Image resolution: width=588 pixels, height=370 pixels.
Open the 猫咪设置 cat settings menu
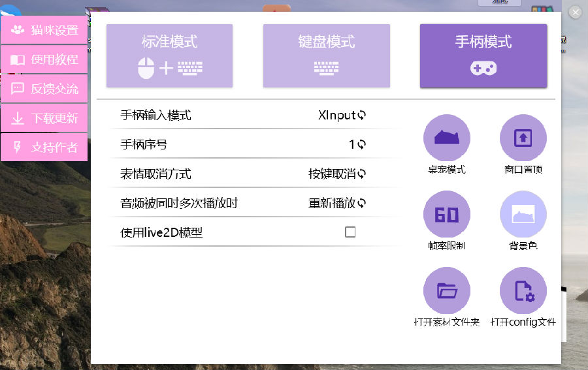[x=44, y=30]
